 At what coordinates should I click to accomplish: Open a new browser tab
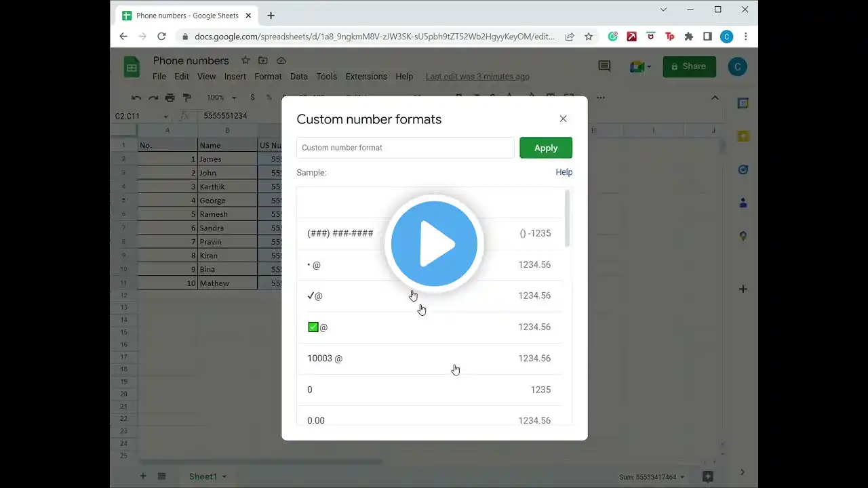click(271, 16)
